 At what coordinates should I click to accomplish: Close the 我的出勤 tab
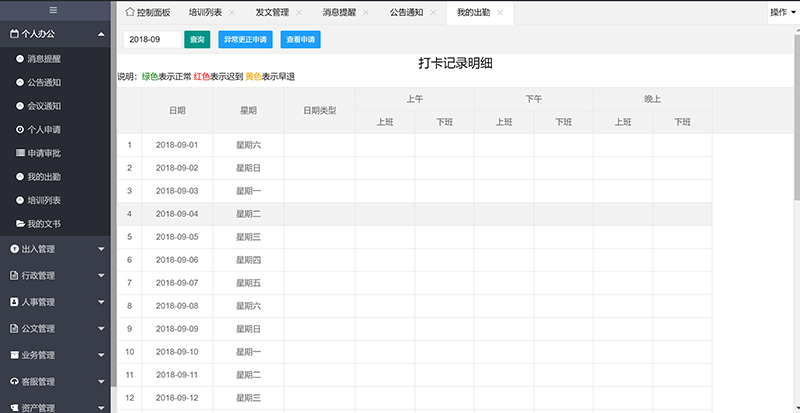(500, 13)
